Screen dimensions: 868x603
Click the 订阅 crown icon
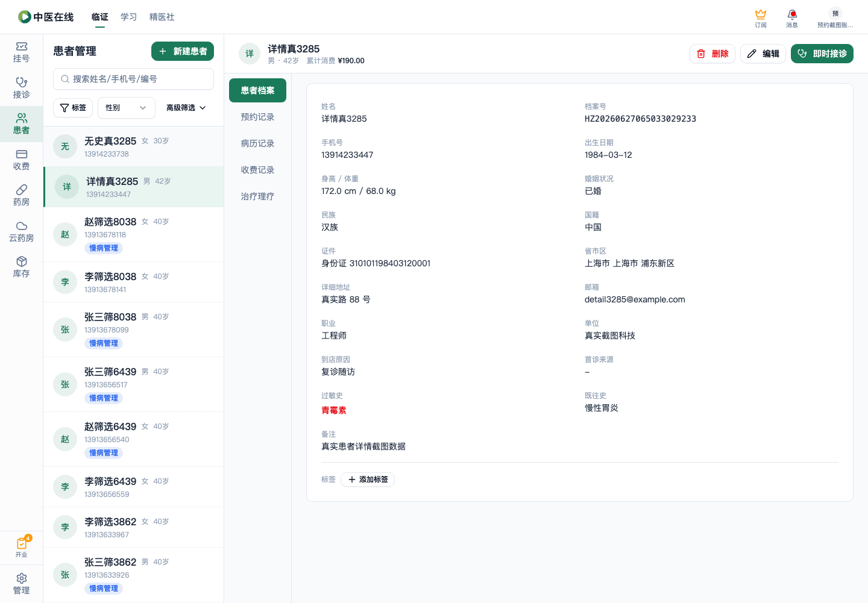pyautogui.click(x=761, y=18)
